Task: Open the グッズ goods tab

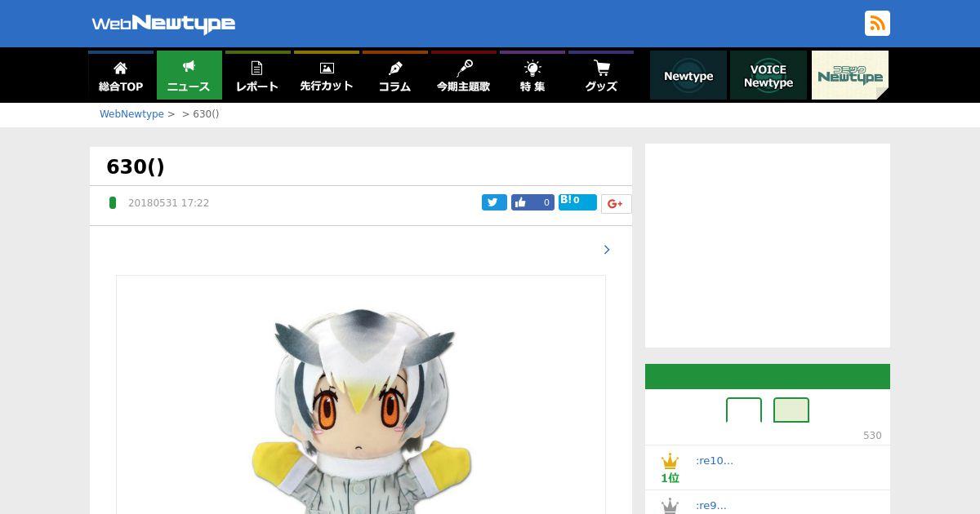Action: (x=601, y=75)
